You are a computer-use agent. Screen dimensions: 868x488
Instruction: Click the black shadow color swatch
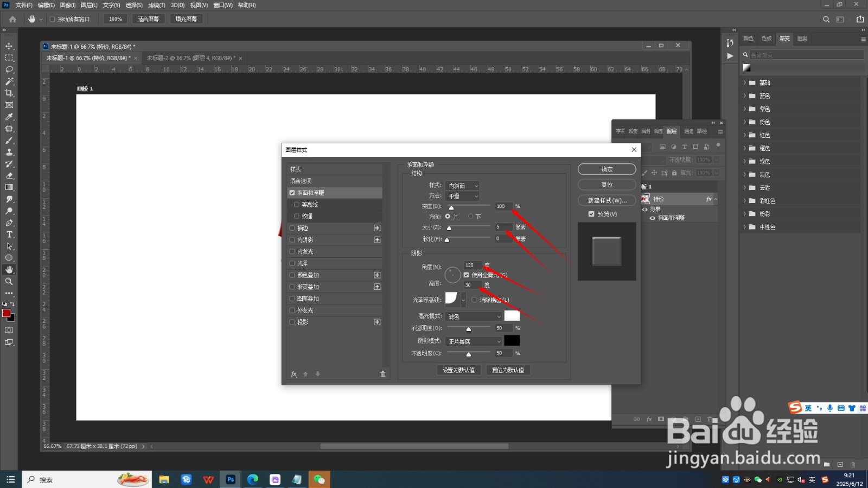[512, 340]
